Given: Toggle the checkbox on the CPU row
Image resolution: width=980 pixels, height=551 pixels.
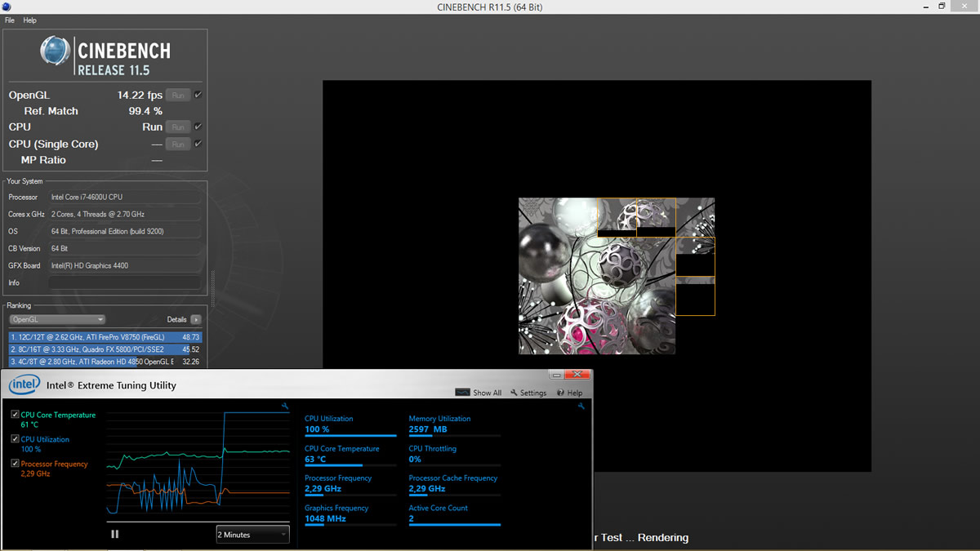Looking at the screenshot, I should click(198, 127).
